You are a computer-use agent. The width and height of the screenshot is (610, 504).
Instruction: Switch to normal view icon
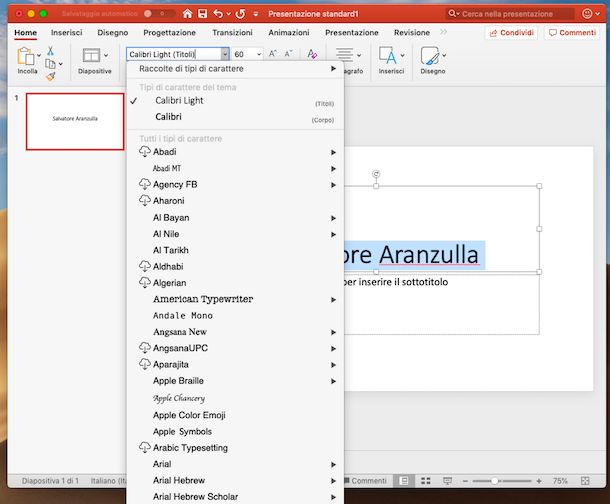tap(404, 481)
